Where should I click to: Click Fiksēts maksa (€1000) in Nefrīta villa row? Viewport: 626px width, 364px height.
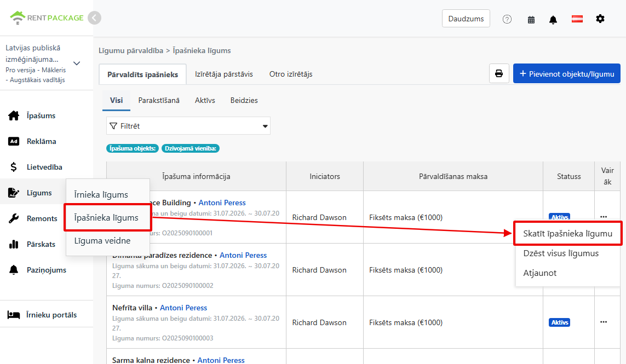point(406,322)
